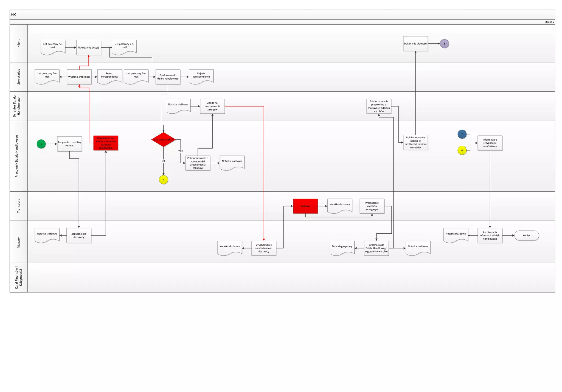Viewport: 562px width, 392px height.
Task: Select the 'Zapytanie do dostawcy' box
Action: point(79,236)
